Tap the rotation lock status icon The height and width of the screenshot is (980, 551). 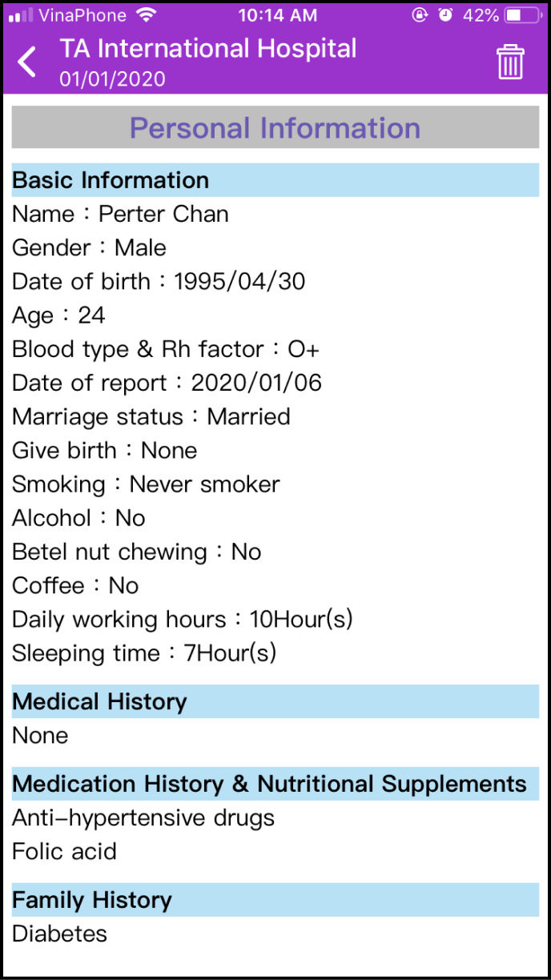[420, 15]
